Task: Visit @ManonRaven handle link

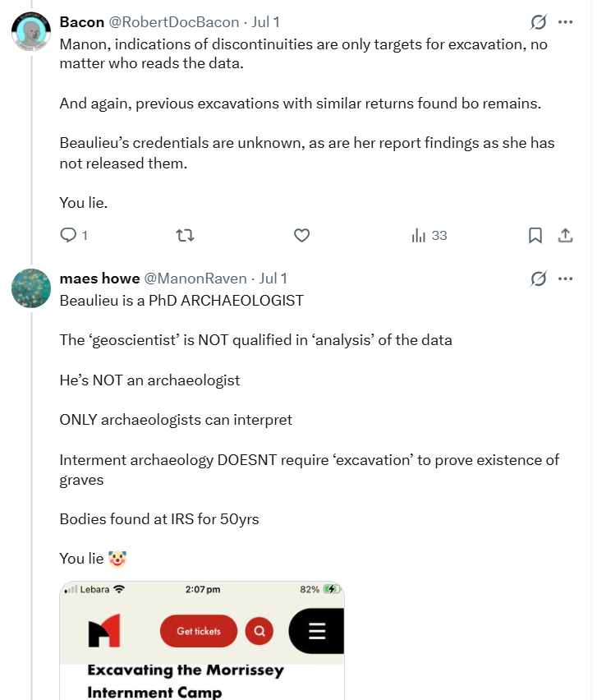Action: click(195, 279)
